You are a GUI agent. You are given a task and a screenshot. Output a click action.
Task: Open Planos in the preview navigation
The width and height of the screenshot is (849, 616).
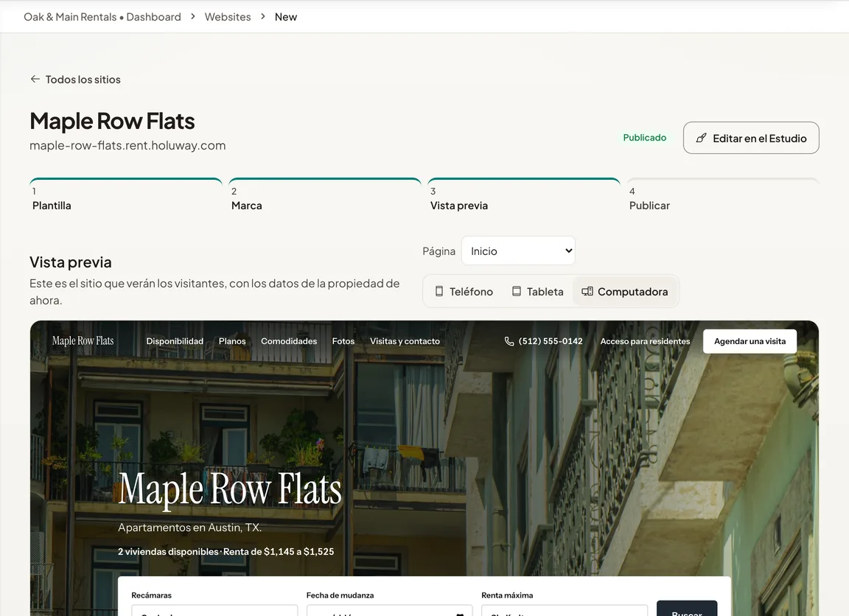232,341
